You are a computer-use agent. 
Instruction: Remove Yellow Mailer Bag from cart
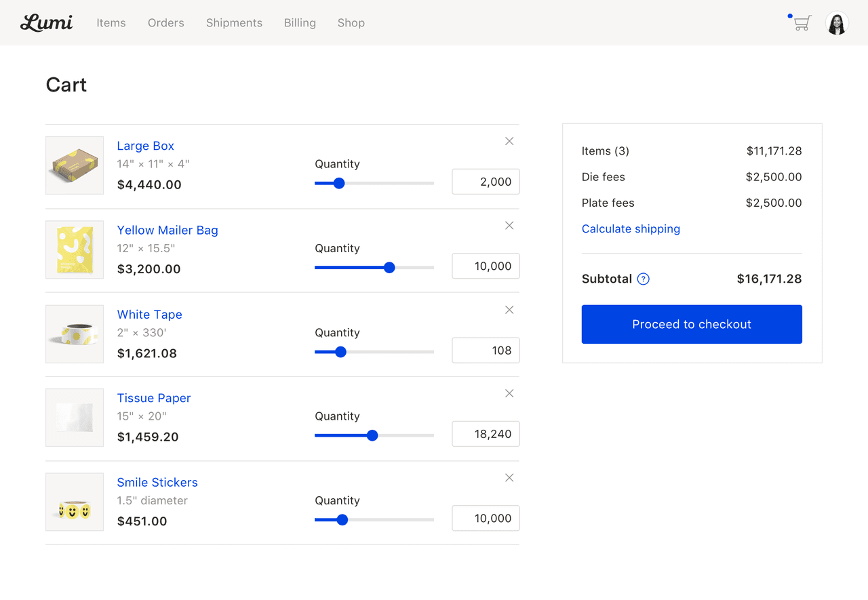(x=509, y=226)
